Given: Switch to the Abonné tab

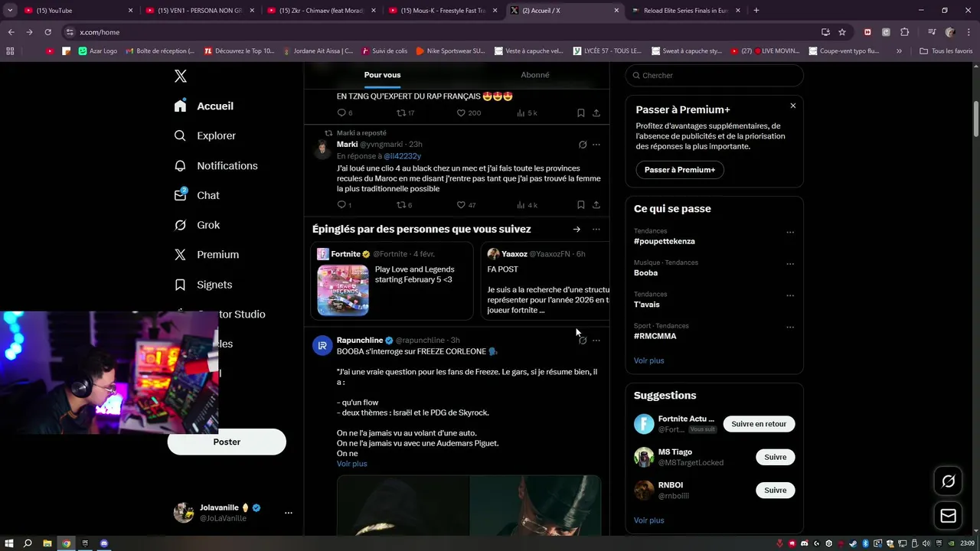Looking at the screenshot, I should pyautogui.click(x=535, y=75).
